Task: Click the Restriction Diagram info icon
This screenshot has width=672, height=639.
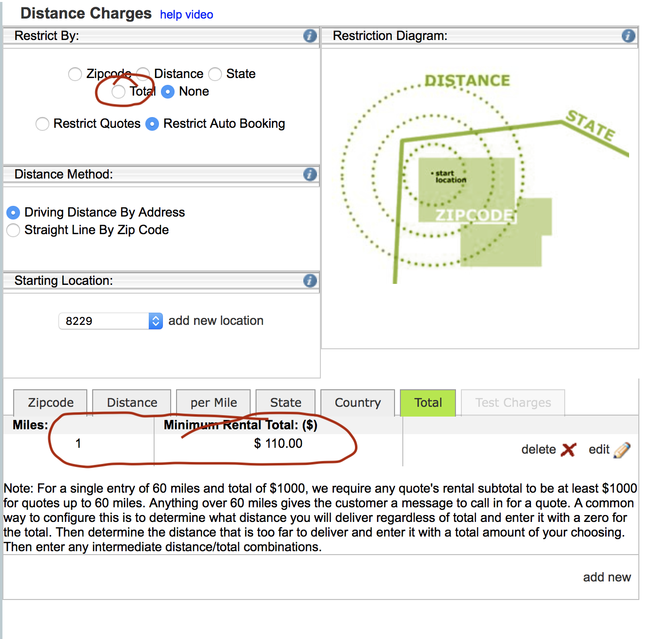Action: pos(628,36)
